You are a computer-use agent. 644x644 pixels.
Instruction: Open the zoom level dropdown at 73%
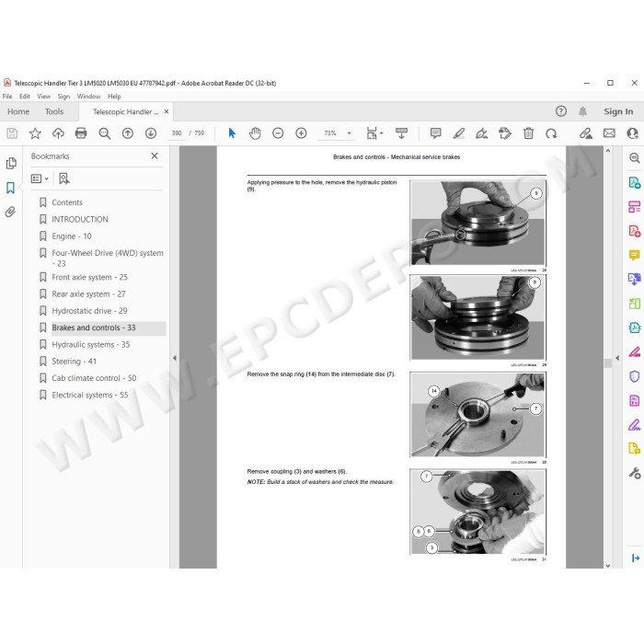click(349, 133)
